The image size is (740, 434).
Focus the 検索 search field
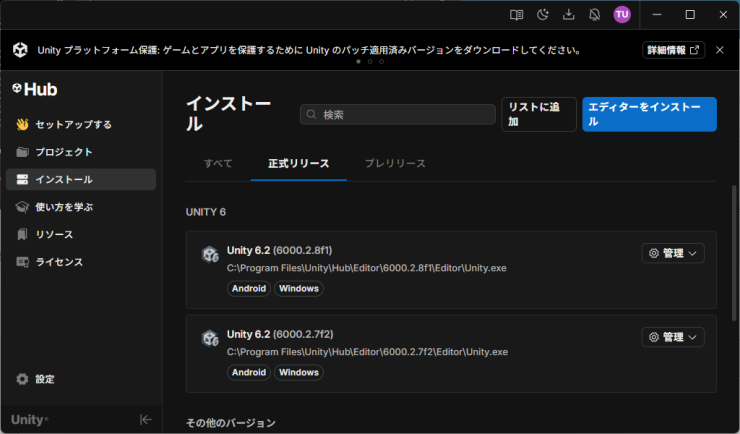[x=398, y=115]
